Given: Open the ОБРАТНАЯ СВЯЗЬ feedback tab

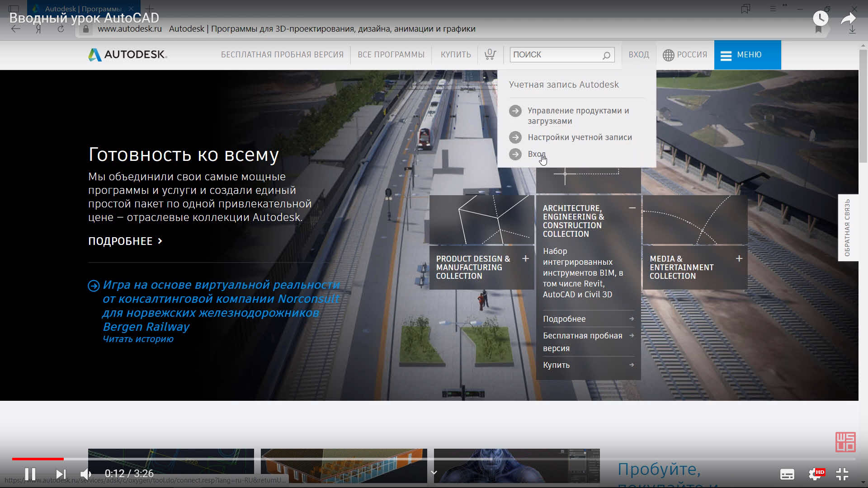Looking at the screenshot, I should coord(848,228).
